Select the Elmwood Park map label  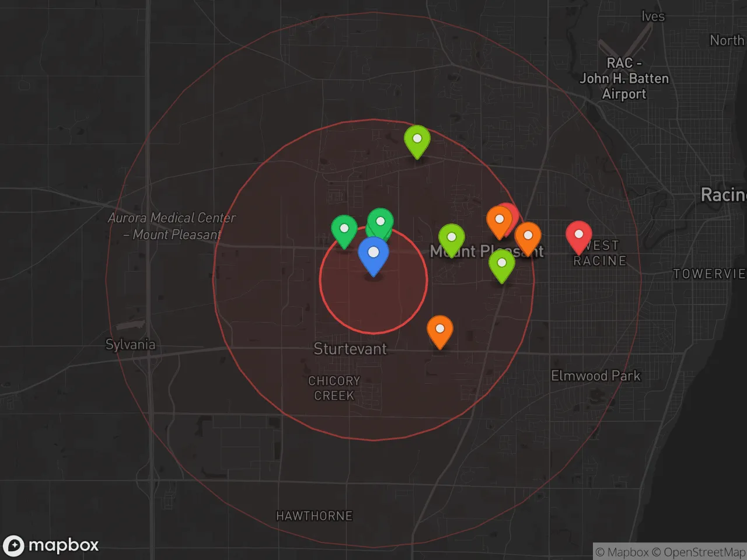pos(595,376)
